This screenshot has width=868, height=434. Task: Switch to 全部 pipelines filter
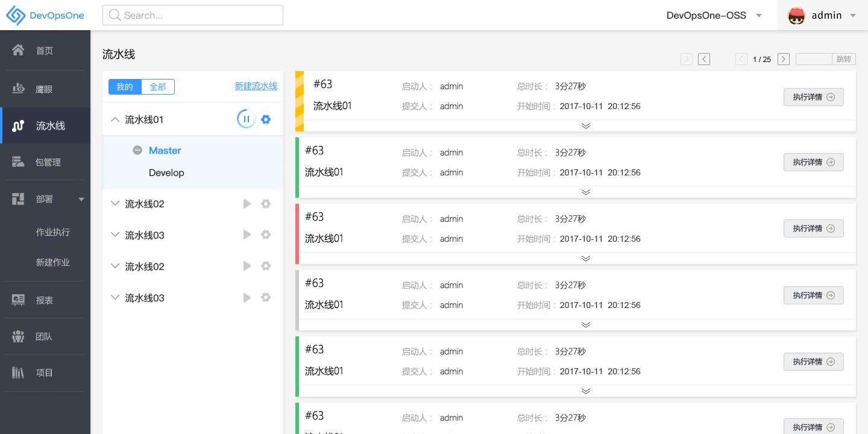click(158, 87)
